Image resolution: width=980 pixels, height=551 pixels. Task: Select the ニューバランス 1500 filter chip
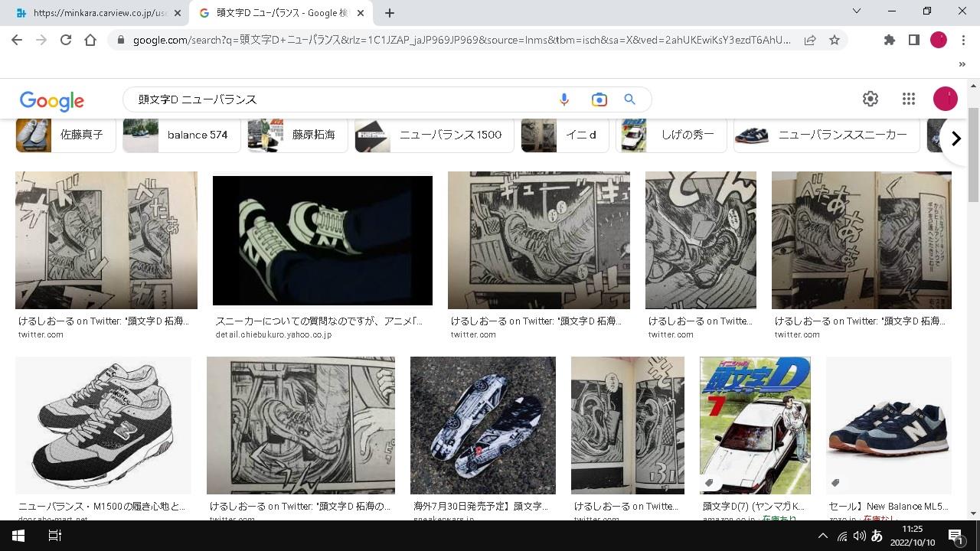pos(434,135)
